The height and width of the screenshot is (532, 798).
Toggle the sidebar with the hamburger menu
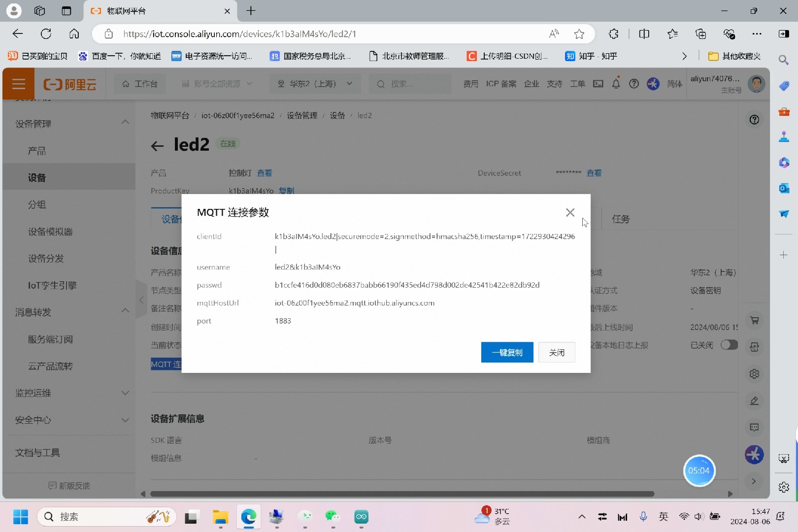(18, 84)
